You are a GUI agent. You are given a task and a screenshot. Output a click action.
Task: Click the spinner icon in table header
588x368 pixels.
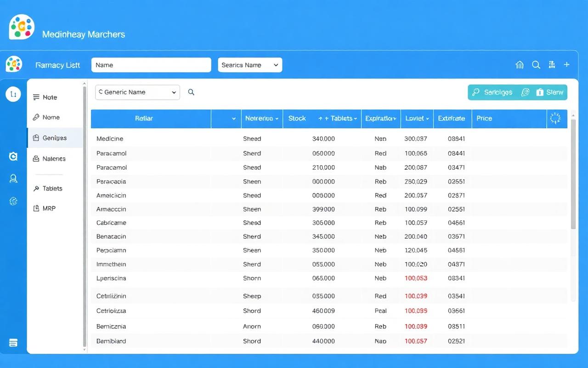pos(555,118)
